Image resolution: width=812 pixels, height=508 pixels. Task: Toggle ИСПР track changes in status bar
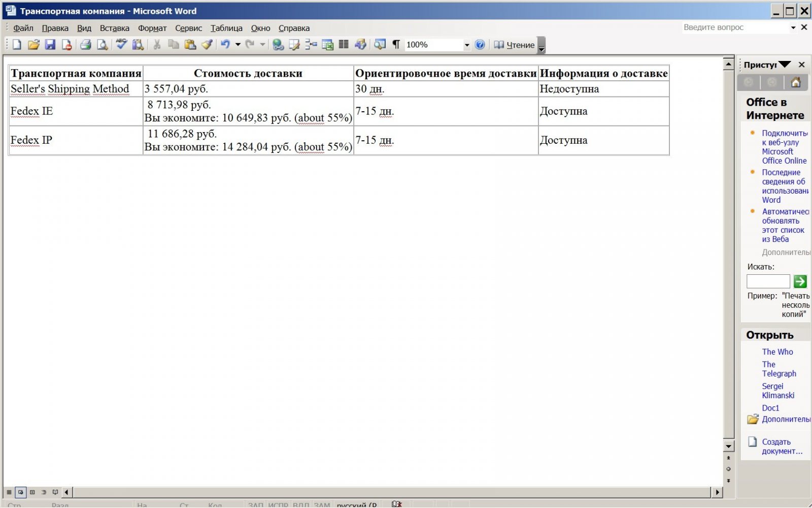pyautogui.click(x=278, y=505)
